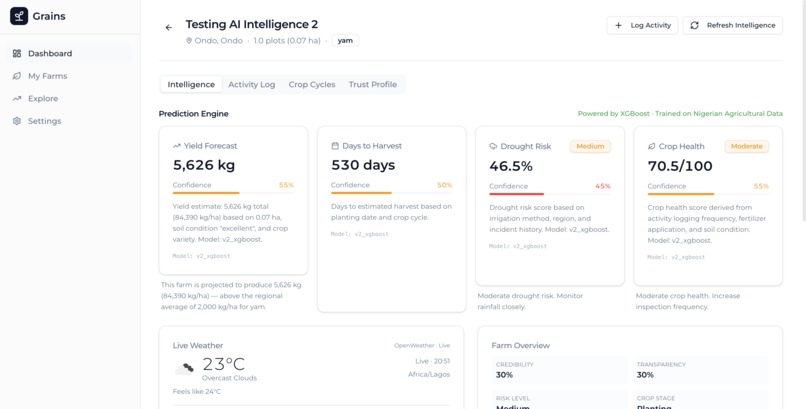Click the 'OpenWeather · Live' label
Viewport: 806px width, 409px height.
[x=422, y=346]
